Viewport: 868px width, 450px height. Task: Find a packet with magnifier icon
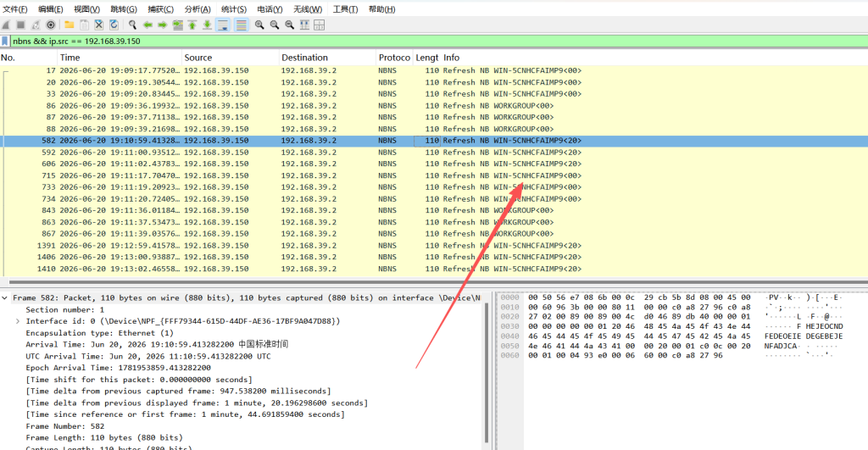[132, 25]
